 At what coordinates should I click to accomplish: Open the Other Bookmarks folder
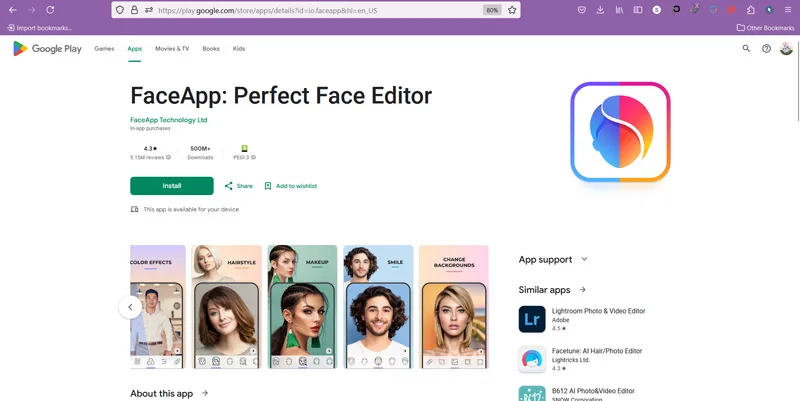tap(765, 28)
